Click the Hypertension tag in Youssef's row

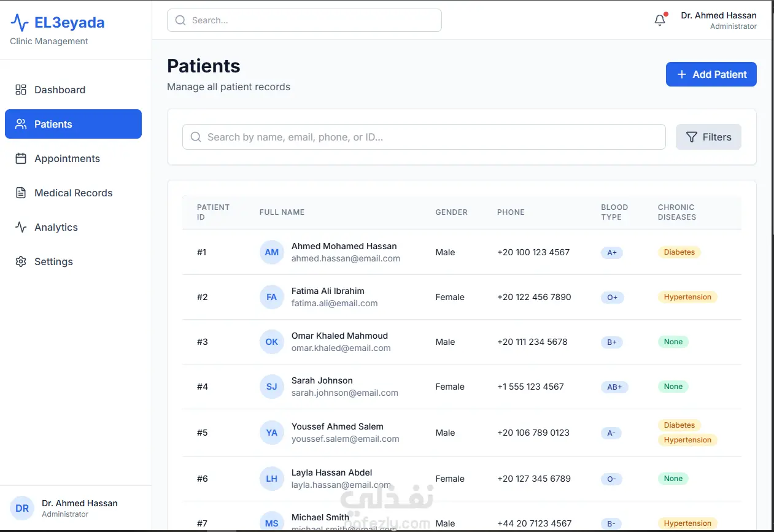pyautogui.click(x=687, y=440)
